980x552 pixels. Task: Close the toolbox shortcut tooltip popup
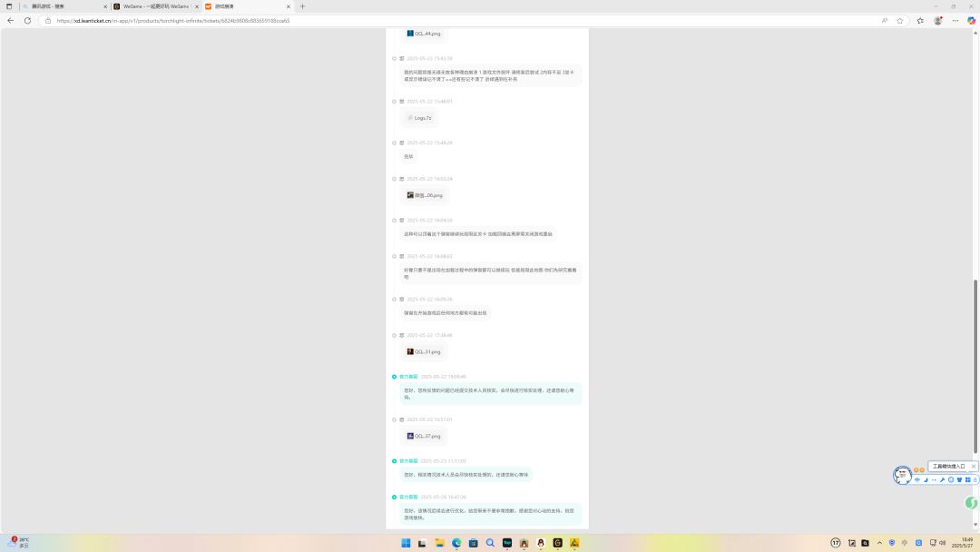tap(973, 467)
